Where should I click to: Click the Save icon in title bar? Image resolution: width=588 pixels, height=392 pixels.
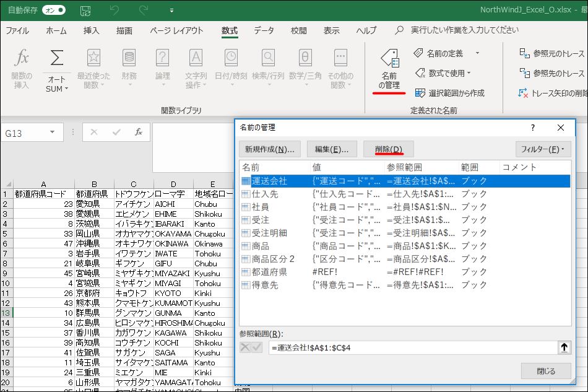coord(85,11)
